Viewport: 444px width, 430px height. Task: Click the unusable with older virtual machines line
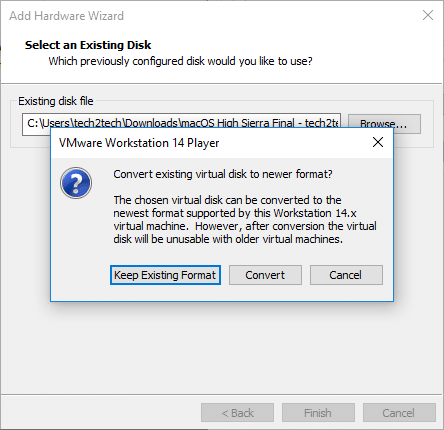[x=228, y=239]
